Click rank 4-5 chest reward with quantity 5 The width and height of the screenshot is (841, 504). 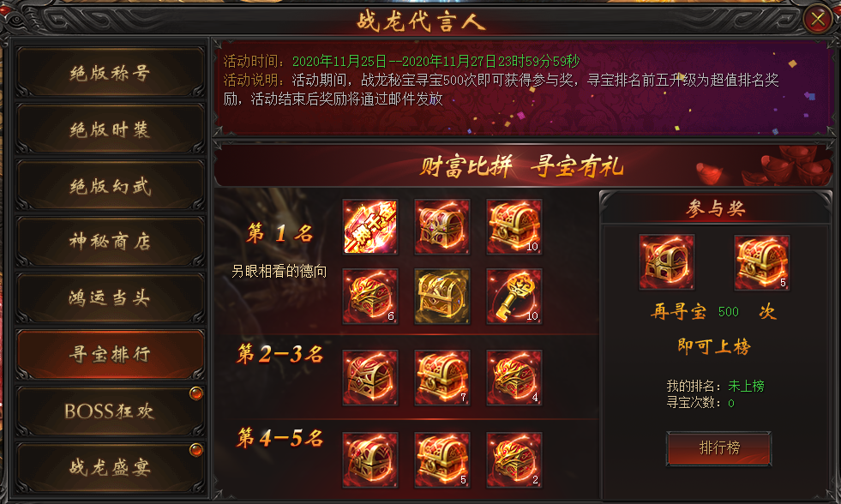(x=442, y=460)
